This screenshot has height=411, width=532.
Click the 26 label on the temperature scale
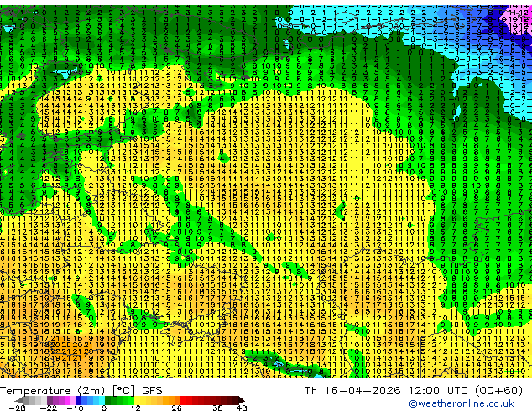(176, 408)
